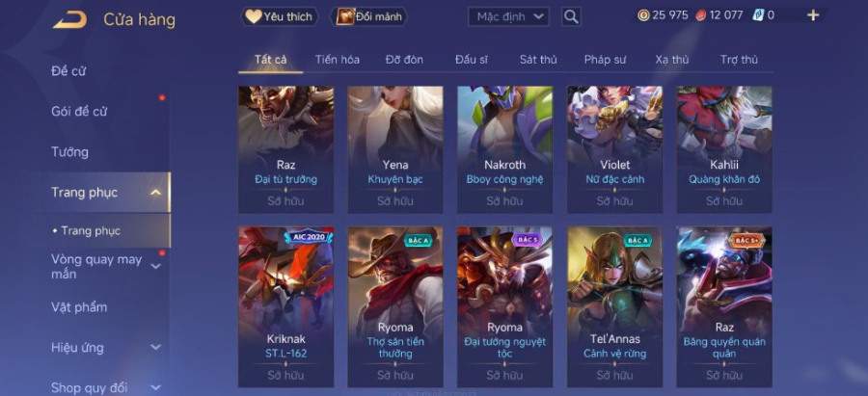Click the plus icon to add currency
Screen dimensions: 868x396
tap(813, 15)
